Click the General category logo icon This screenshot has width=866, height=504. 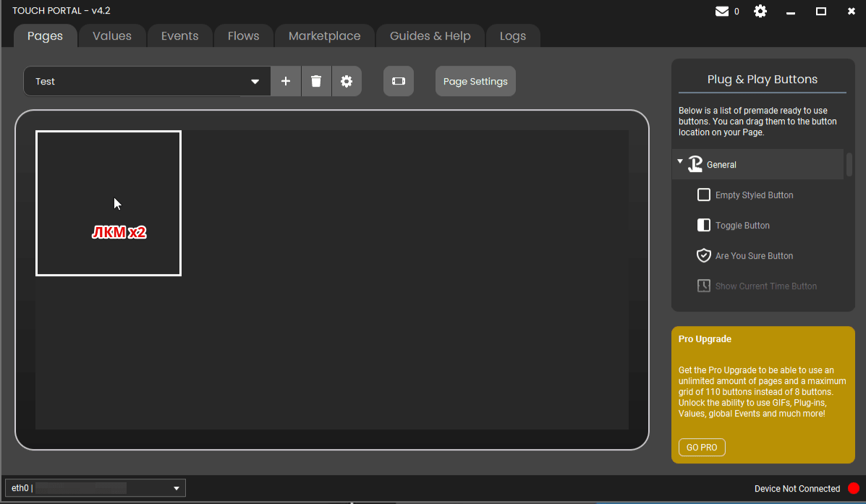click(695, 164)
